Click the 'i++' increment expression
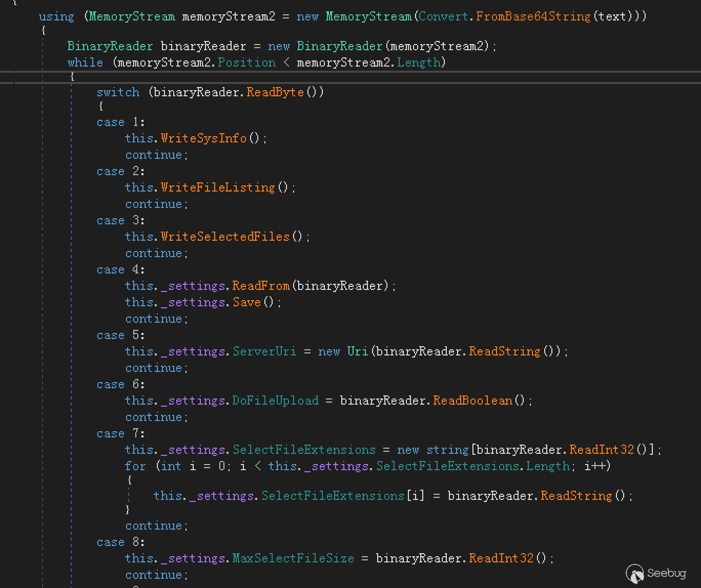 [595, 466]
